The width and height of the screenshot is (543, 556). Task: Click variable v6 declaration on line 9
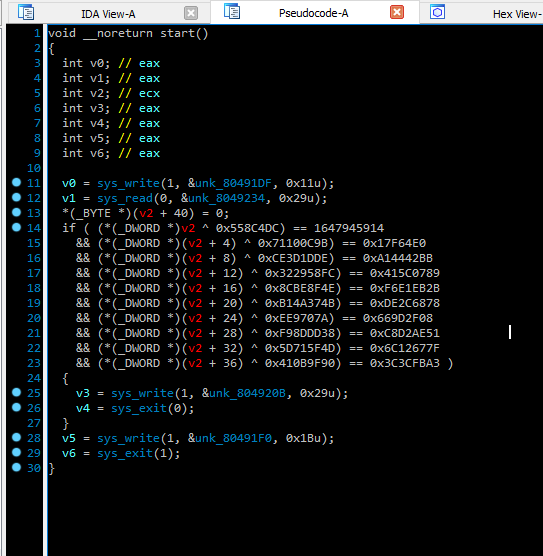[x=97, y=153]
